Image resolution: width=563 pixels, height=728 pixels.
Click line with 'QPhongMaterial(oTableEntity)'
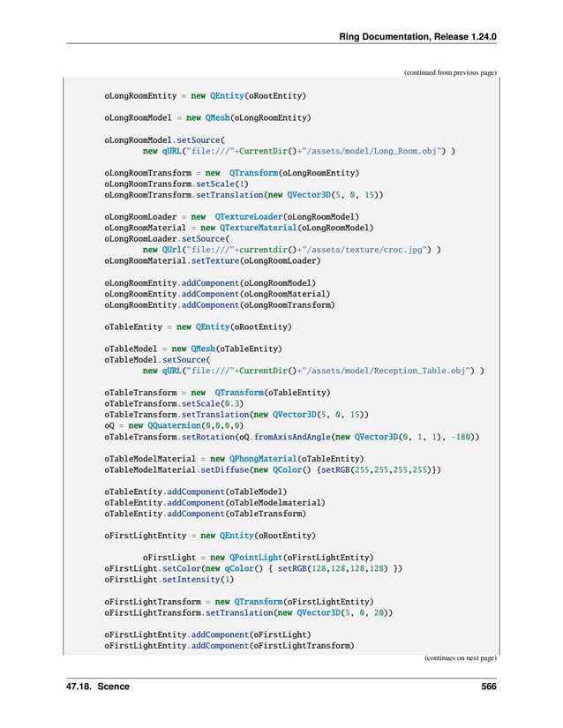click(x=234, y=459)
